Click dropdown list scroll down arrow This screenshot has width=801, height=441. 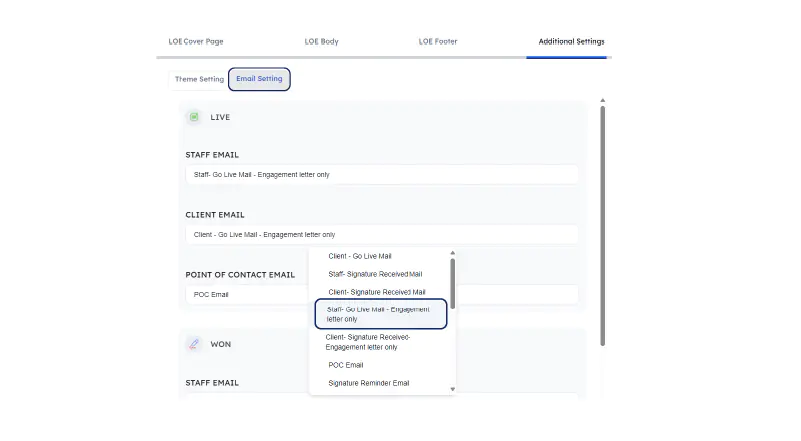pos(453,389)
